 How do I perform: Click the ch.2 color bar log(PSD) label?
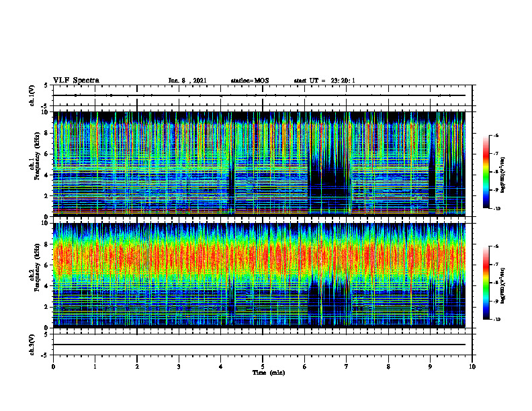coord(502,285)
